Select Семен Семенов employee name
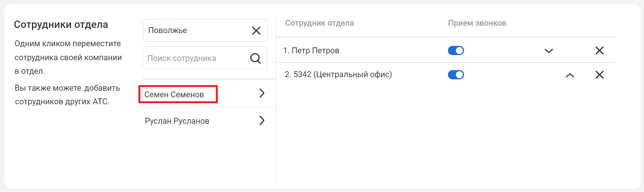 pos(174,95)
